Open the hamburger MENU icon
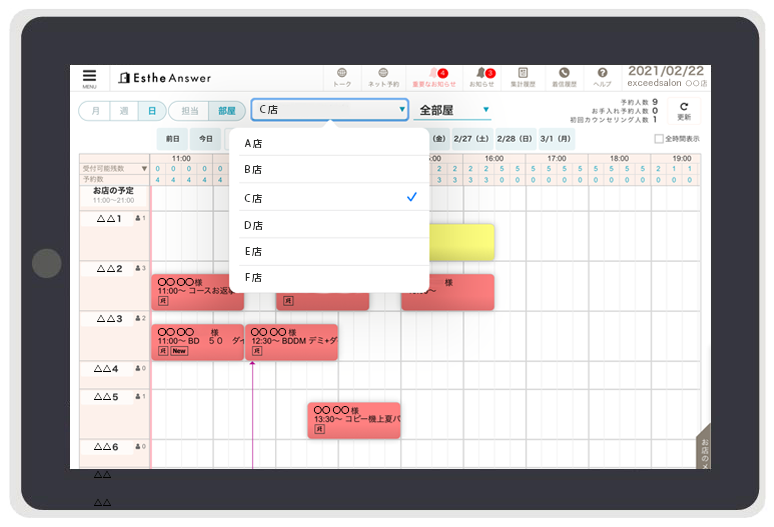The height and width of the screenshot is (527, 774). pos(90,77)
